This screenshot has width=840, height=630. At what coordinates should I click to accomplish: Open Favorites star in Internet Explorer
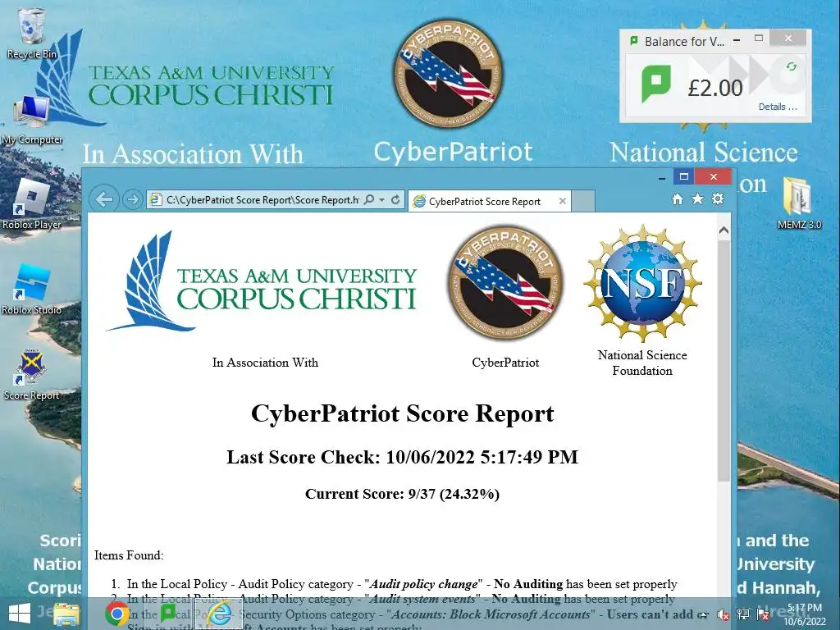click(697, 199)
